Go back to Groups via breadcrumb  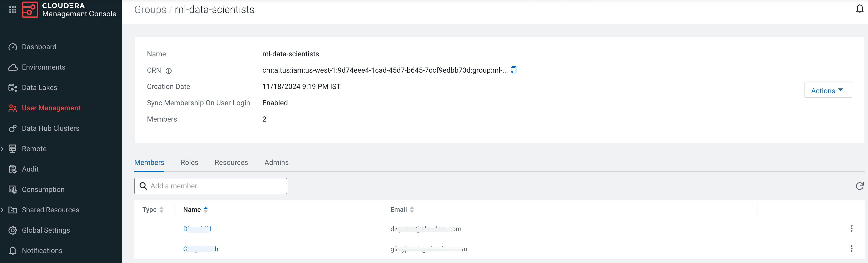coord(150,10)
